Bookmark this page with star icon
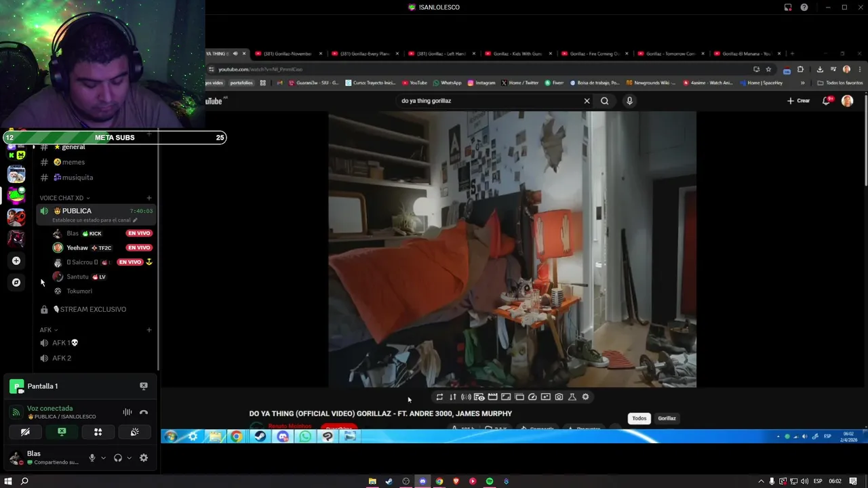This screenshot has height=488, width=868. (x=768, y=69)
